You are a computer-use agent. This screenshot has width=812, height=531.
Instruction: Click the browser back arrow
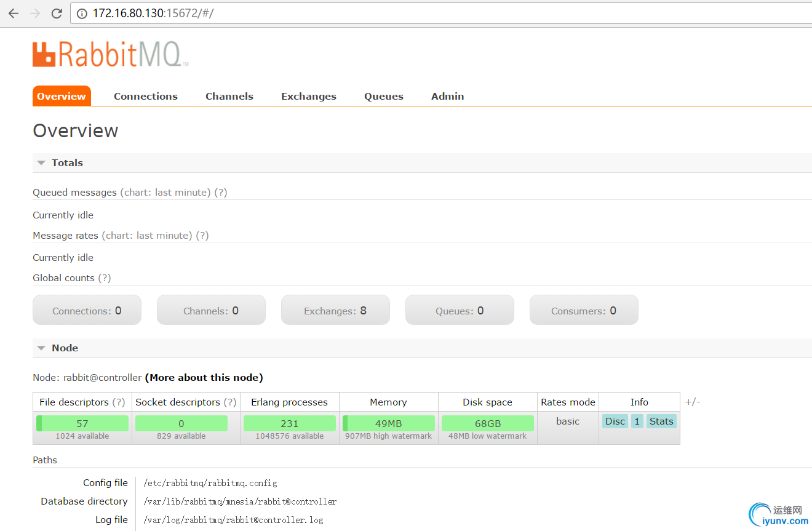pyautogui.click(x=14, y=13)
